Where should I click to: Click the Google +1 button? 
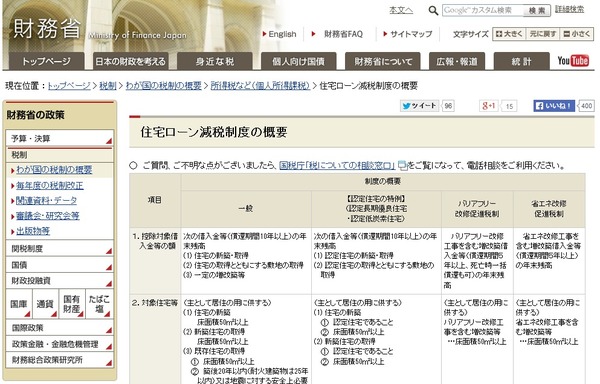click(488, 106)
